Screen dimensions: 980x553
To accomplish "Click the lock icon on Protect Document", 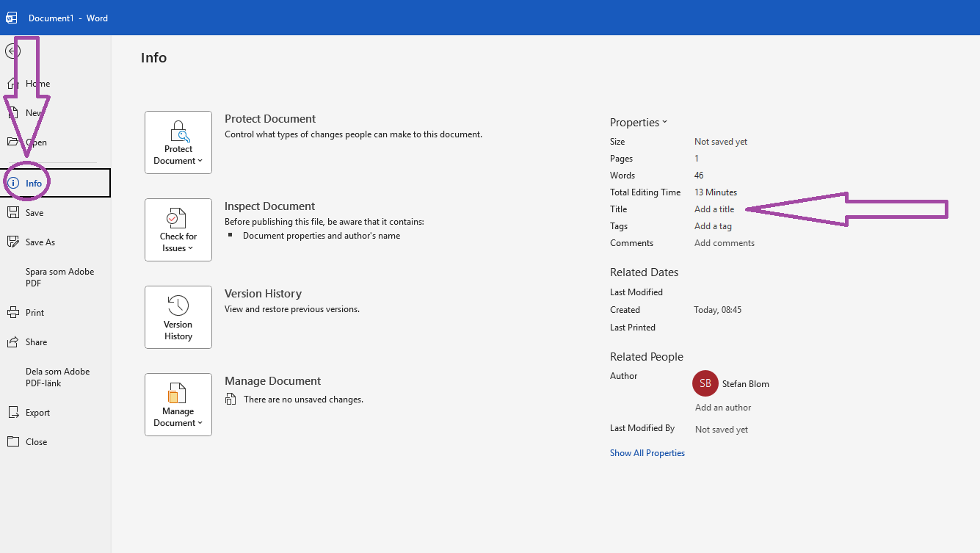I will (178, 131).
